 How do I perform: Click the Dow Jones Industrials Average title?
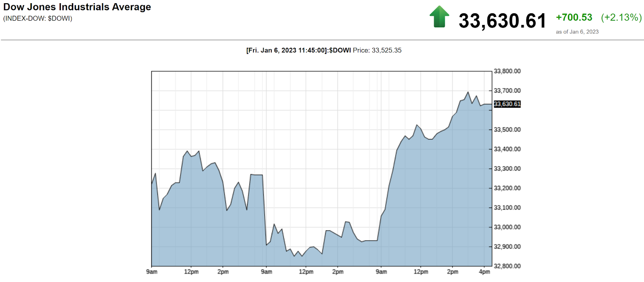[77, 7]
